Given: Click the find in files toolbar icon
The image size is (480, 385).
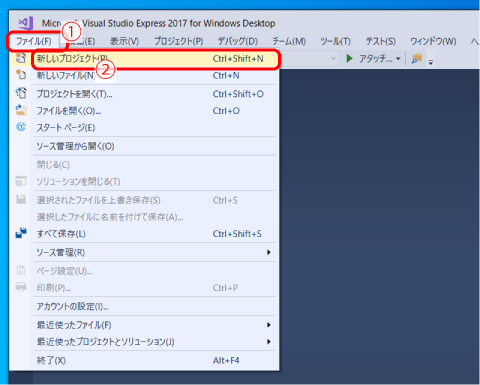Looking at the screenshot, I should (x=417, y=59).
